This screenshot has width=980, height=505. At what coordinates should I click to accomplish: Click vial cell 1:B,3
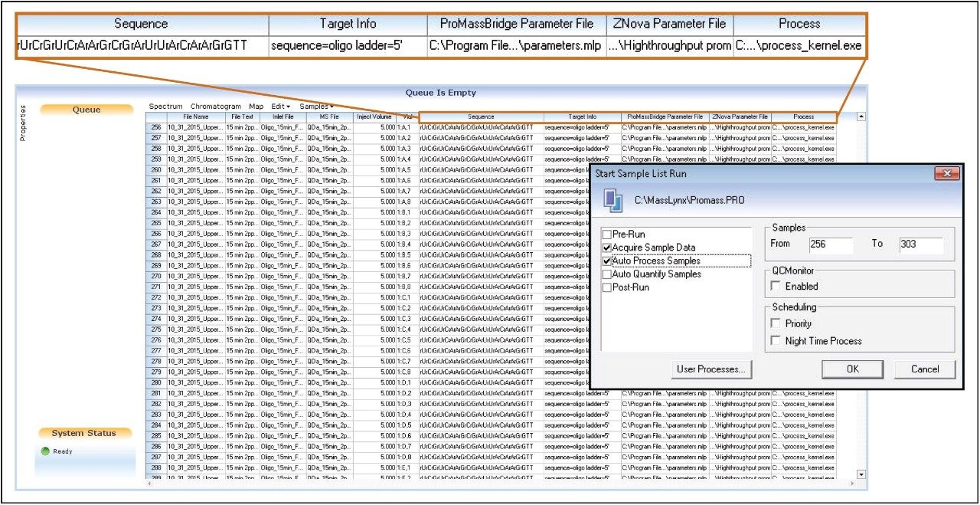[x=406, y=234]
